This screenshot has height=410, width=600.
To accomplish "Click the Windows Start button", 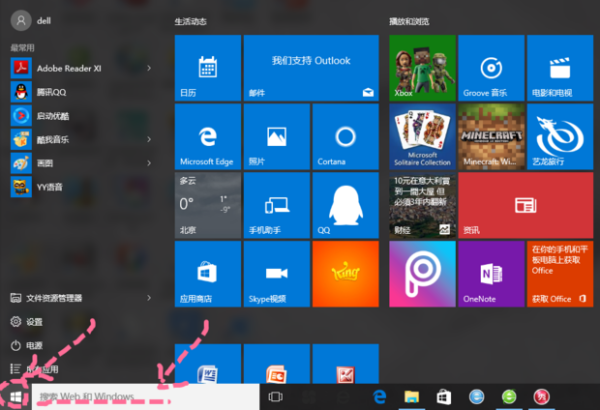I will [x=15, y=397].
